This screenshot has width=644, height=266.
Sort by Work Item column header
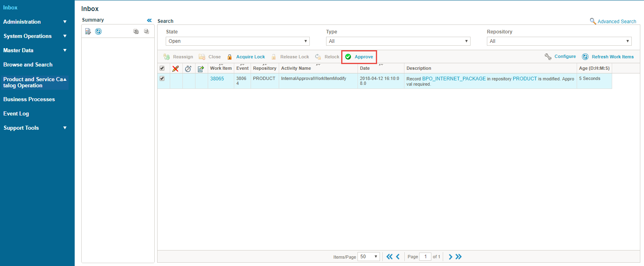click(221, 68)
